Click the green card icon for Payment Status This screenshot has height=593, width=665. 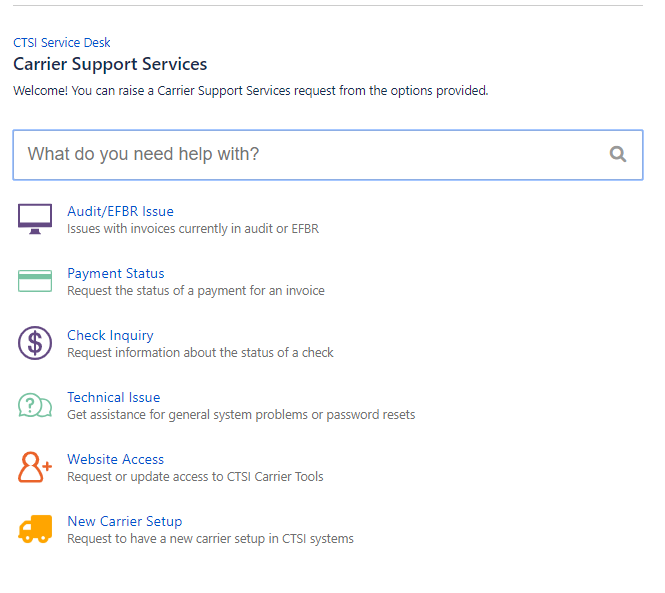click(x=35, y=281)
